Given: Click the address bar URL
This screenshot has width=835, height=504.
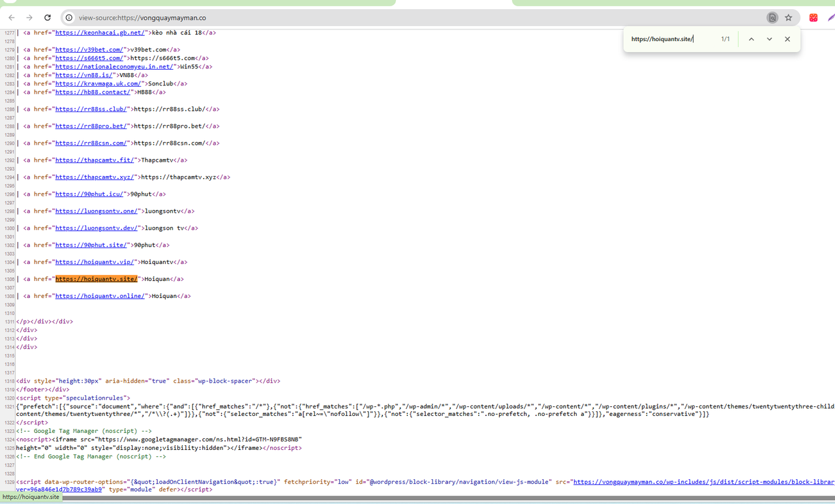Looking at the screenshot, I should click(x=142, y=18).
